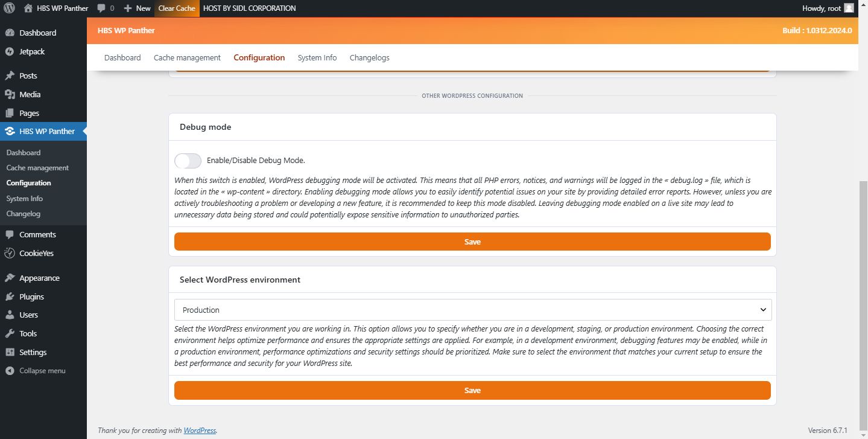Screen dimensions: 868x439
Task: Go to the Pages menu label
Action: tap(29, 113)
